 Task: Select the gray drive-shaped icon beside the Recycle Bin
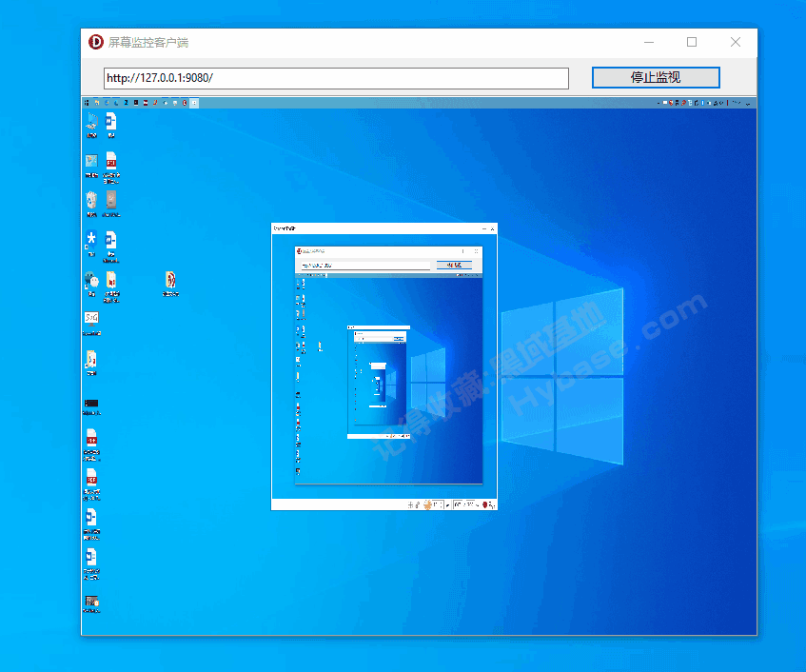pyautogui.click(x=111, y=204)
